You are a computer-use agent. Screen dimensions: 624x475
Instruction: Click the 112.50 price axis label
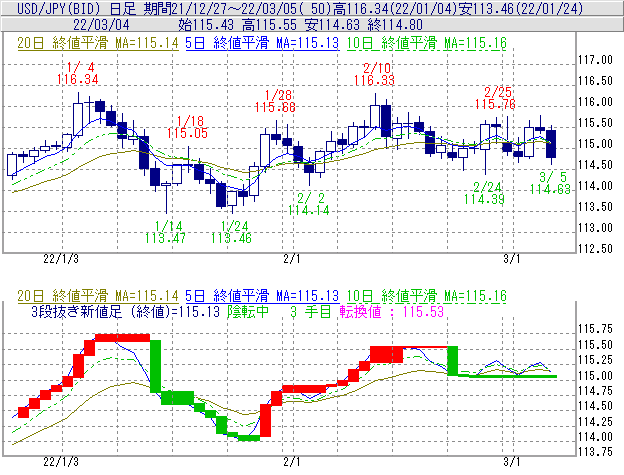pyautogui.click(x=595, y=249)
